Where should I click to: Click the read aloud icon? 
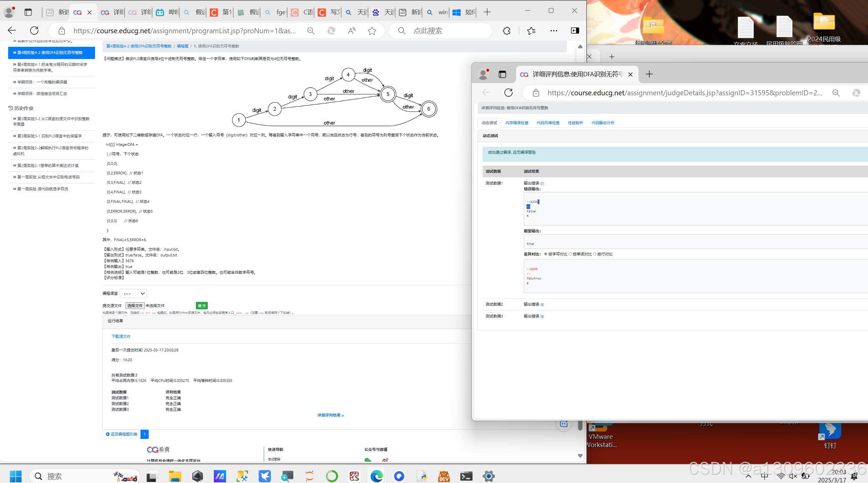pyautogui.click(x=352, y=31)
